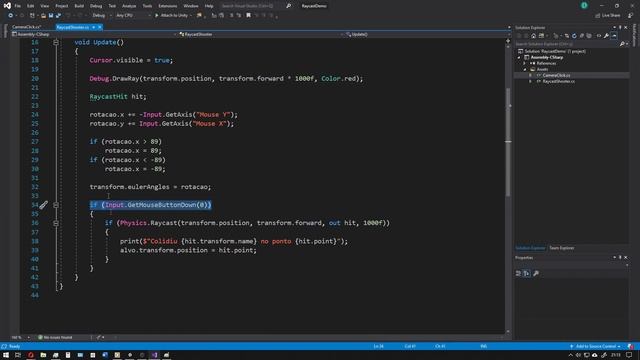Open the Update() member dropdown
Screen dimensions: 640x360
coord(427,34)
